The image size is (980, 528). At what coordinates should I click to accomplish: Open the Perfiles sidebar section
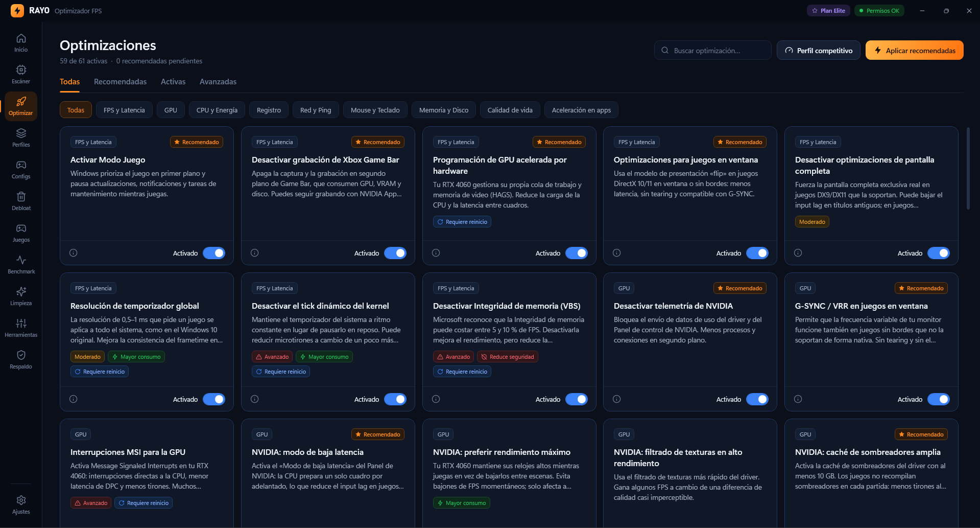(x=21, y=138)
